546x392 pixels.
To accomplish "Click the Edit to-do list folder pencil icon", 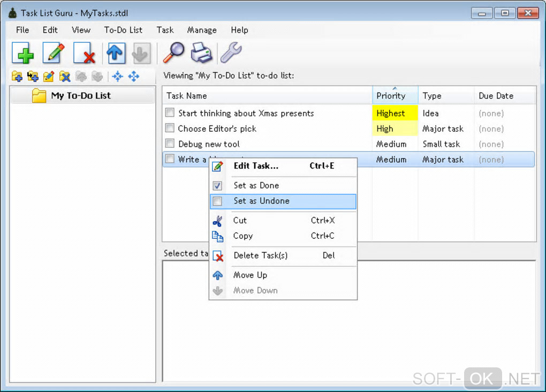I will pyautogui.click(x=49, y=76).
